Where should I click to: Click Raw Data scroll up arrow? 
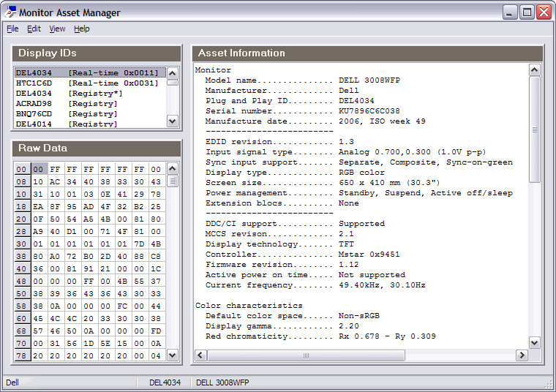173,169
